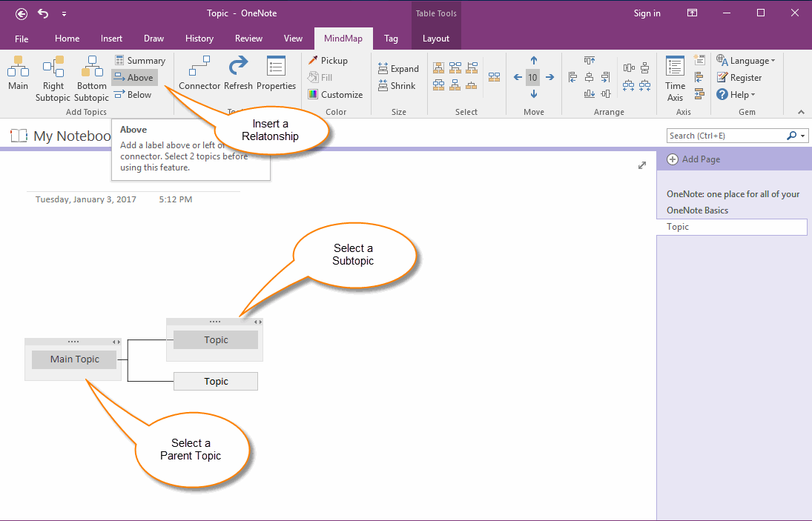Click the Back arrow in title bar
The width and height of the screenshot is (812, 521).
(x=22, y=14)
